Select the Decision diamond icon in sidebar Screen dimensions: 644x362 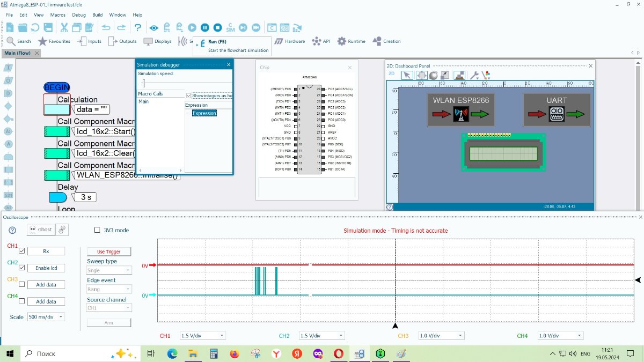[8, 106]
